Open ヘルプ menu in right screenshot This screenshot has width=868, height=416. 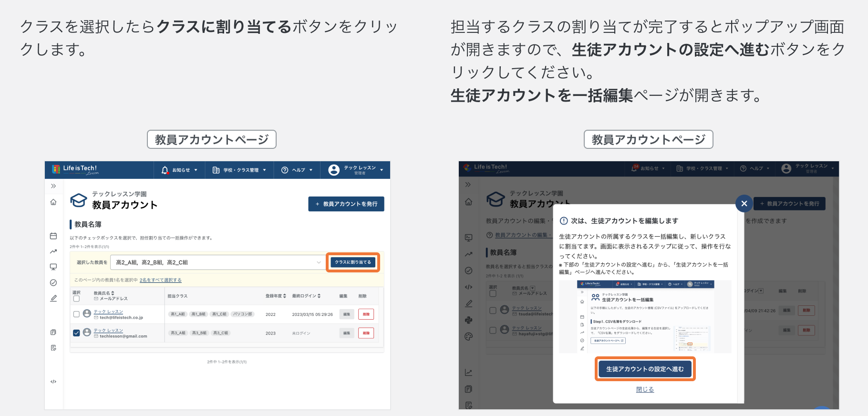pos(754,168)
